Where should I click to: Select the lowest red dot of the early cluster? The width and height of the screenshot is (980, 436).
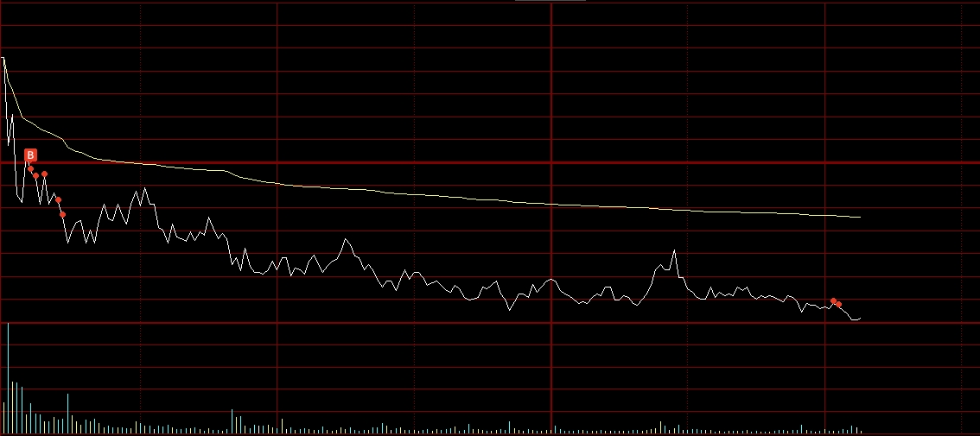click(x=62, y=214)
